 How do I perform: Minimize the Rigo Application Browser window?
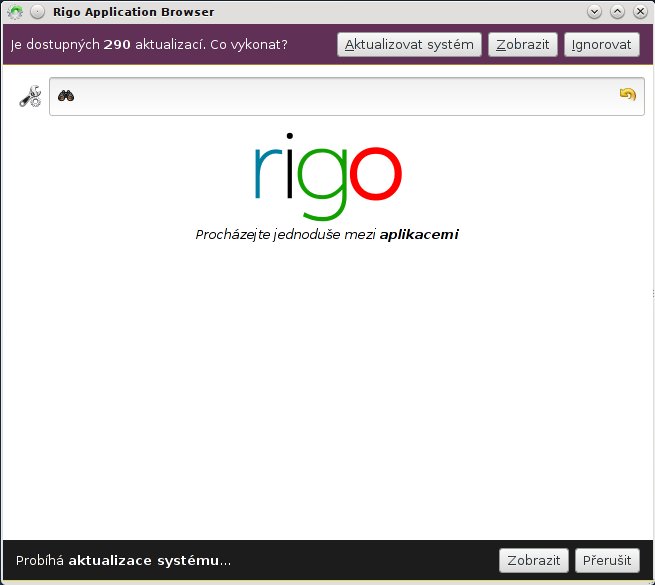click(595, 12)
